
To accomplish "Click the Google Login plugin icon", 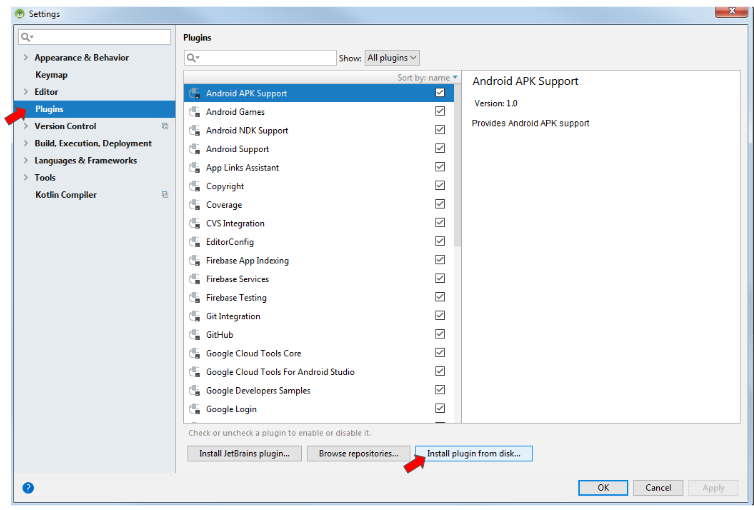I will [x=195, y=409].
